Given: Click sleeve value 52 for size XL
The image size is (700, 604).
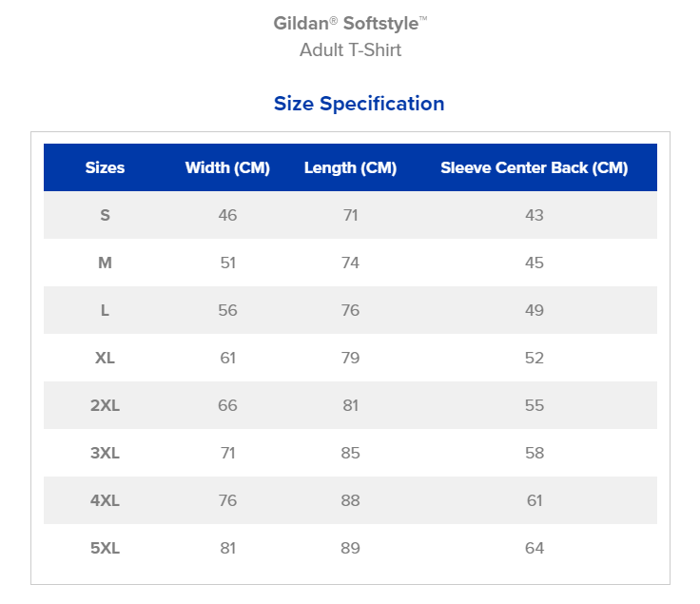Looking at the screenshot, I should coord(535,358).
